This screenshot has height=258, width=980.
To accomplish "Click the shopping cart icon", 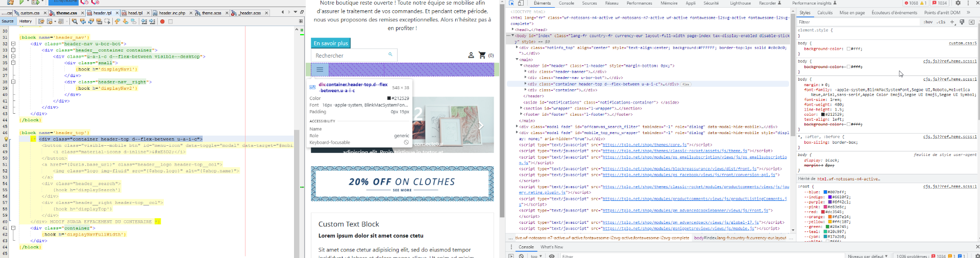I will click(482, 55).
